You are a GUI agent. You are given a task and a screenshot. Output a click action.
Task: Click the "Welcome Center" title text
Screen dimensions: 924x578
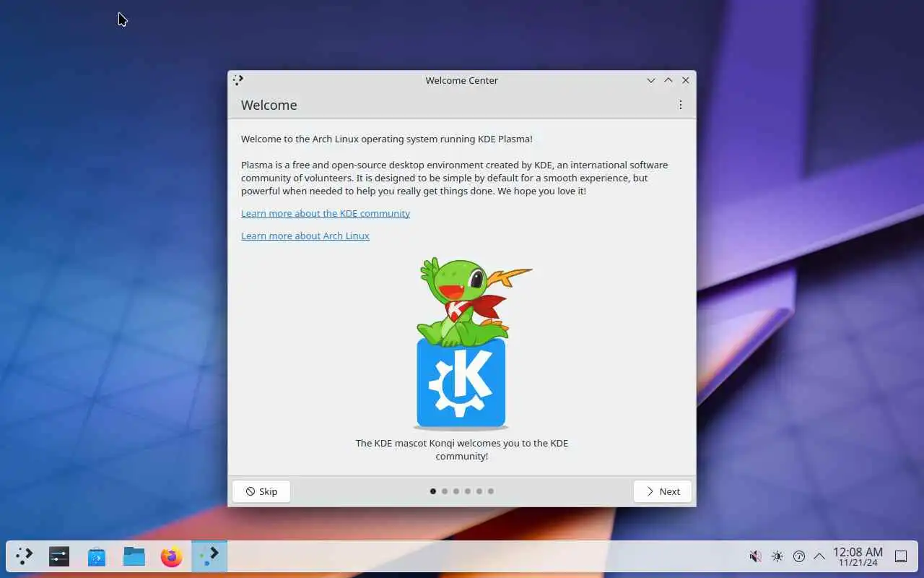point(462,80)
